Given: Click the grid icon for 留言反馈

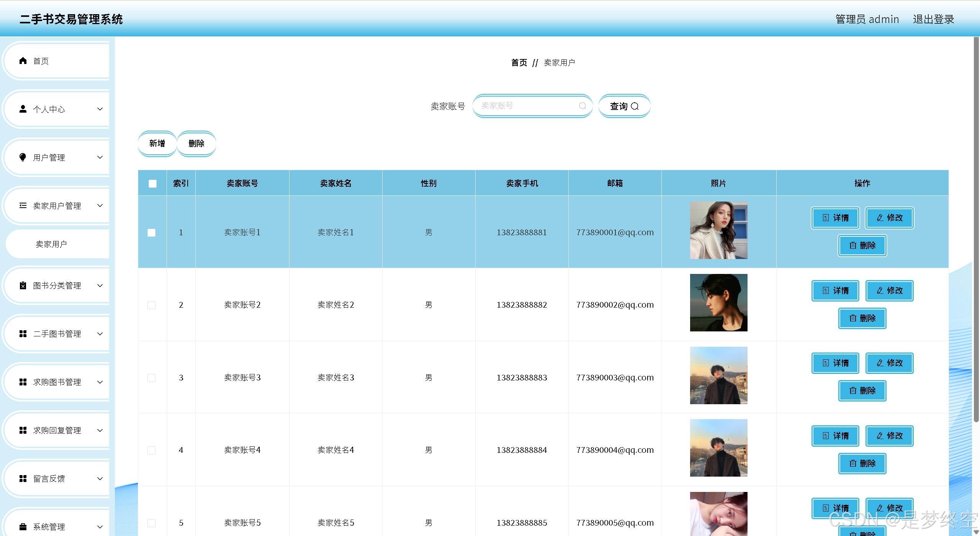Looking at the screenshot, I should (x=23, y=479).
